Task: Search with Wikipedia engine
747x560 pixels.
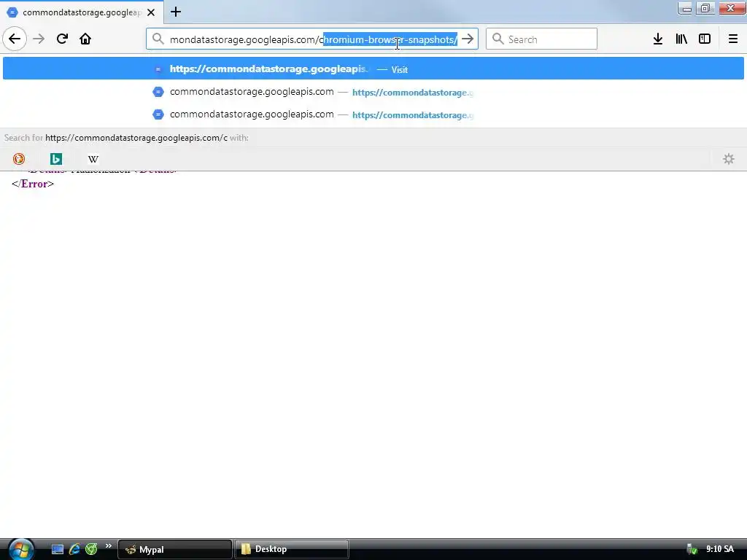Action: pos(93,158)
